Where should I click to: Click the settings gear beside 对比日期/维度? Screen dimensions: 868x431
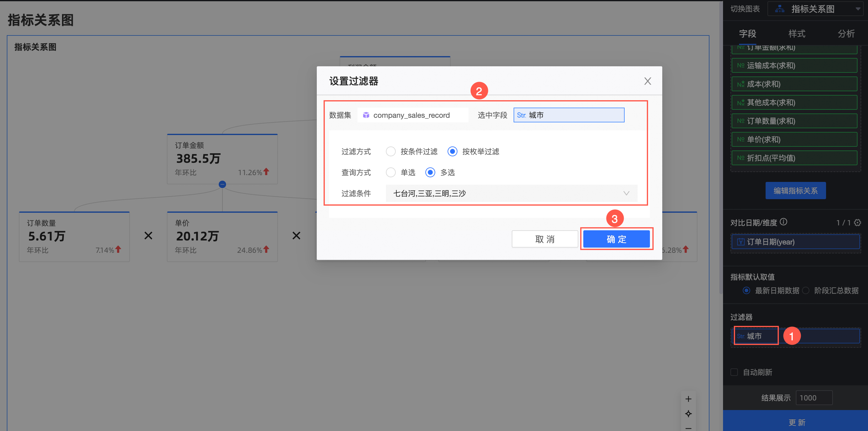point(857,223)
